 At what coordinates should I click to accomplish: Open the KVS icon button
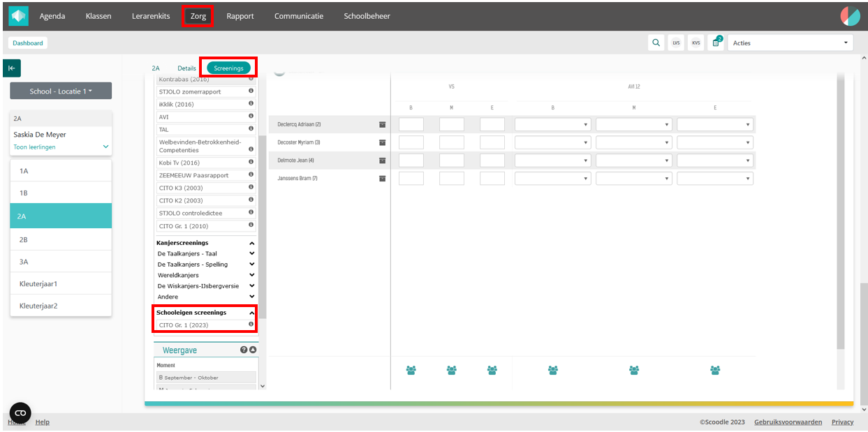coord(696,43)
